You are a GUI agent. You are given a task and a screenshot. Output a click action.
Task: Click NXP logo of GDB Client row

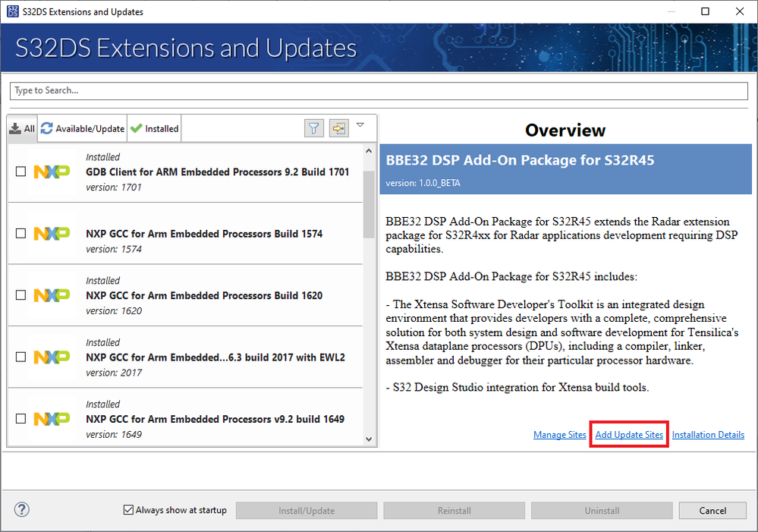click(52, 172)
